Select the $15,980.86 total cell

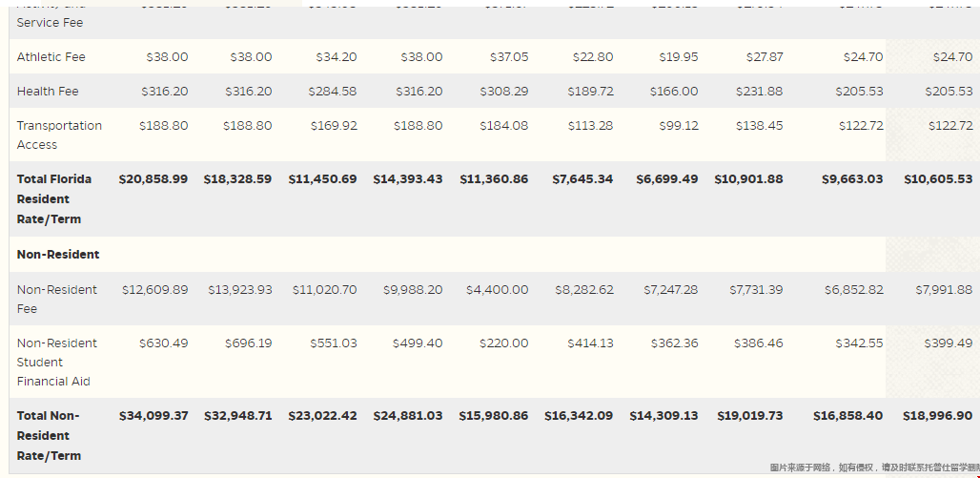point(493,415)
